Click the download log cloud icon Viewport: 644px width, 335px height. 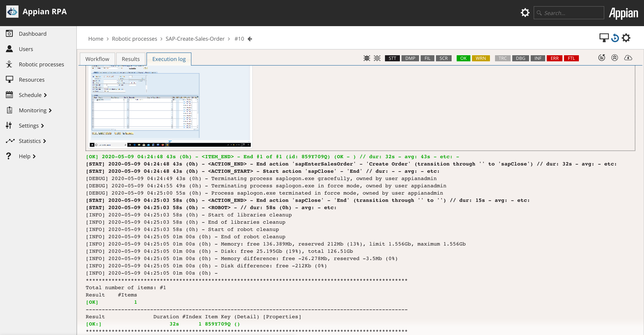(628, 58)
